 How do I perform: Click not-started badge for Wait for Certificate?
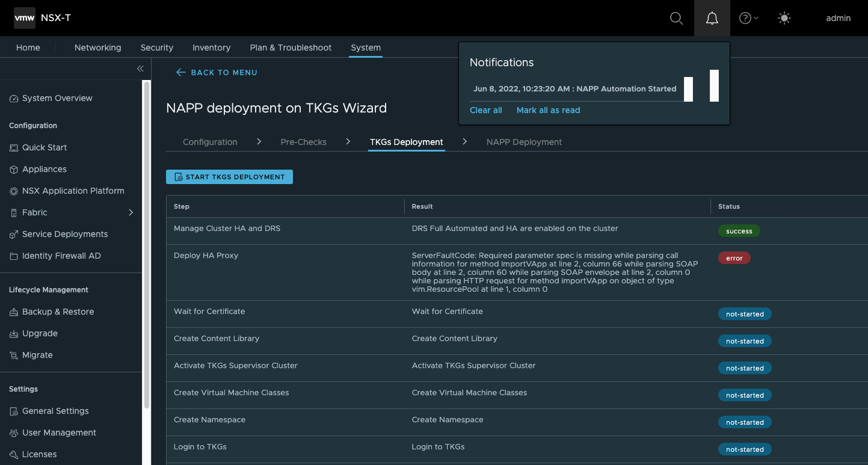[745, 314]
